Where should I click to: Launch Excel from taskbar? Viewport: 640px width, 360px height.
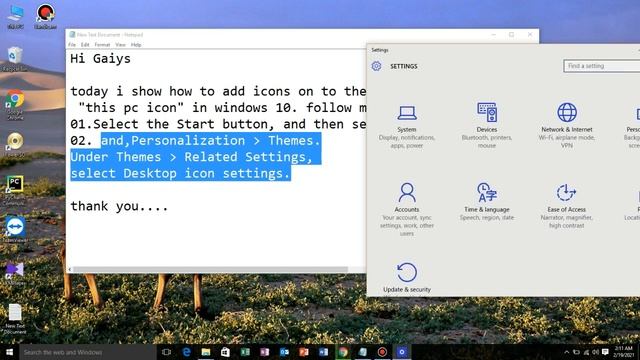245,352
